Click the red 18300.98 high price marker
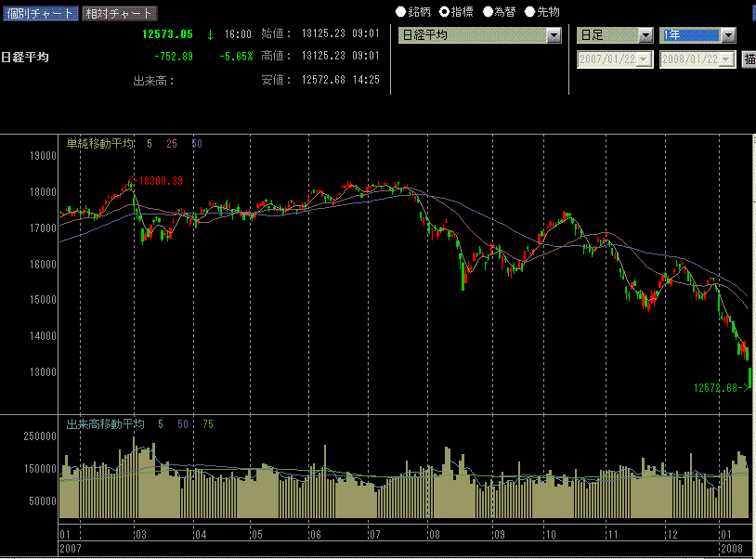This screenshot has height=559, width=756. click(x=157, y=180)
